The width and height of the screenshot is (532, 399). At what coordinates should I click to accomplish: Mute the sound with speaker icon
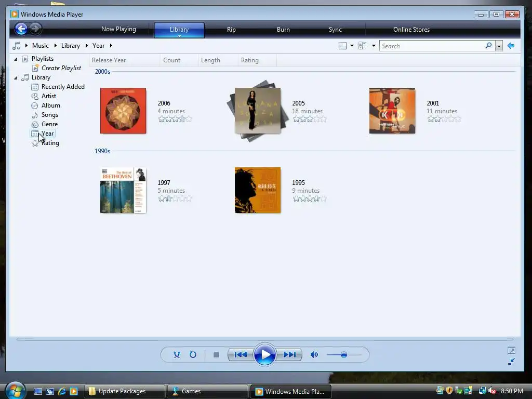coord(314,354)
